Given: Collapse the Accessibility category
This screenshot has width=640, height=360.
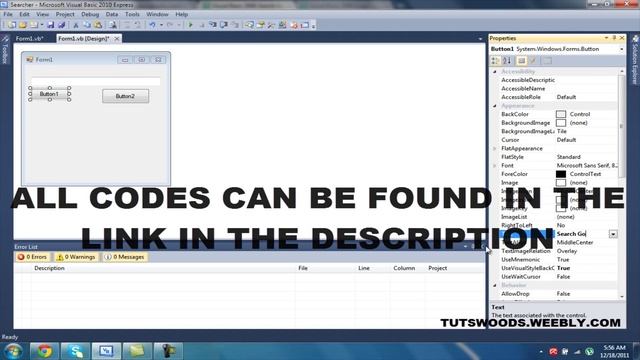Looking at the screenshot, I should pyautogui.click(x=495, y=71).
